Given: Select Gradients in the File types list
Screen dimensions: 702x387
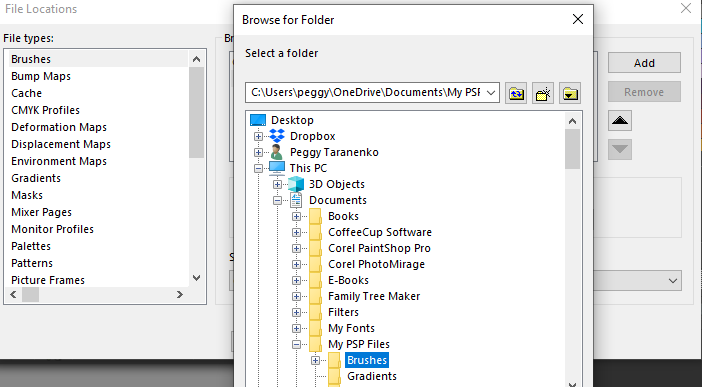Looking at the screenshot, I should [36, 178].
